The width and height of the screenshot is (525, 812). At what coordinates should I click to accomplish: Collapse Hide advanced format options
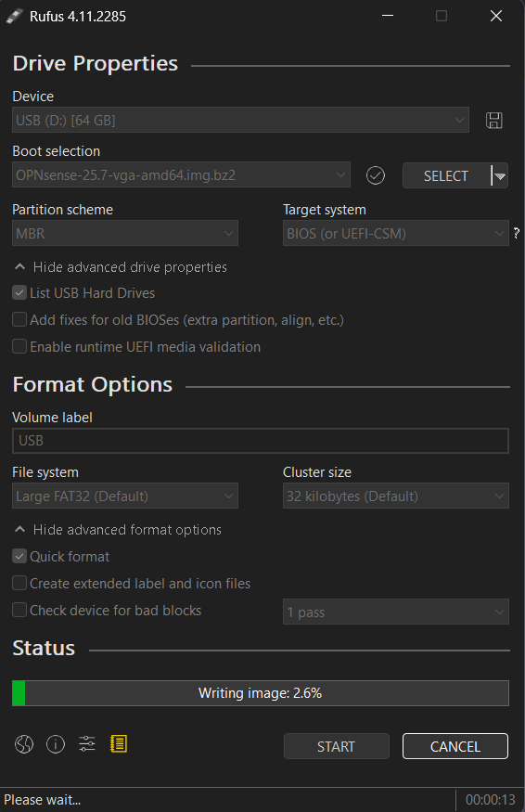pyautogui.click(x=118, y=530)
